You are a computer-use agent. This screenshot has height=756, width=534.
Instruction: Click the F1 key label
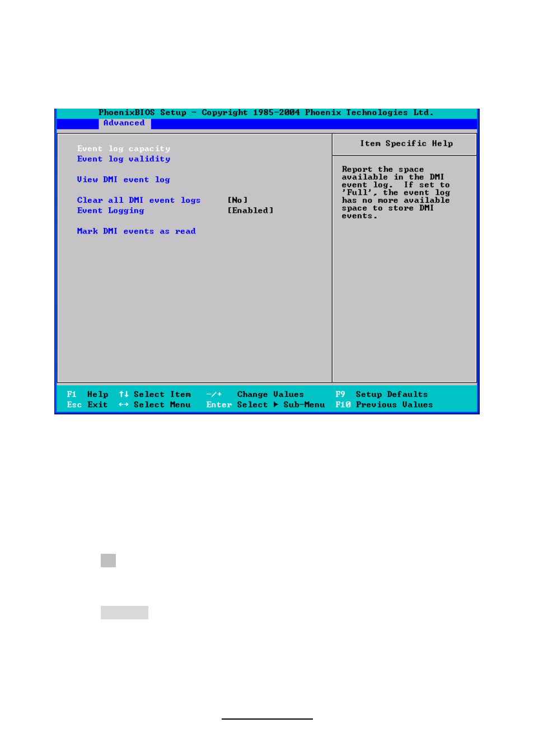[72, 394]
